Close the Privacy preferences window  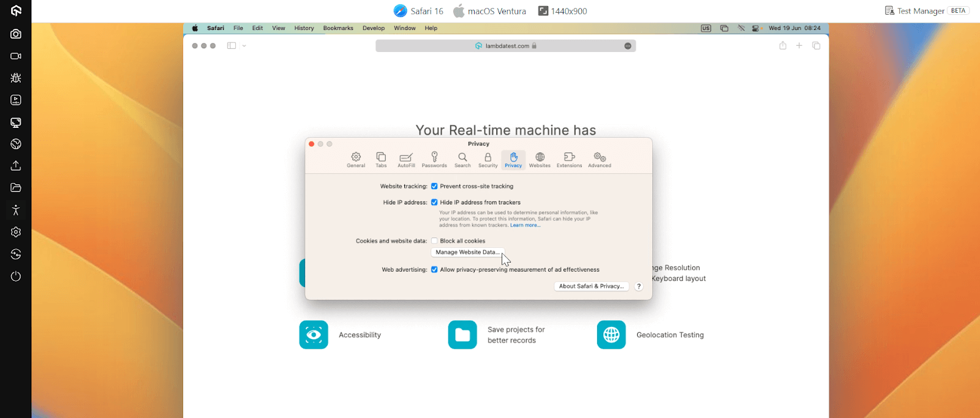(311, 144)
